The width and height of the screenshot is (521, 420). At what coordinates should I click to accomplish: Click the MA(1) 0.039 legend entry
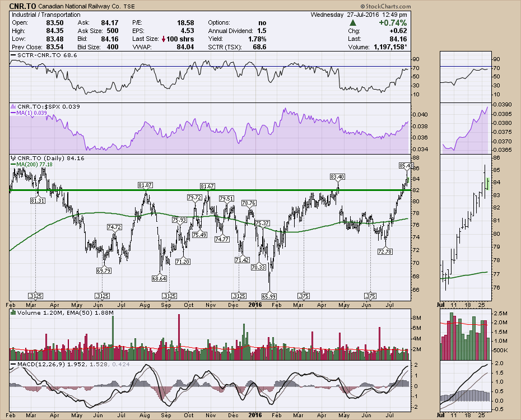(x=29, y=113)
